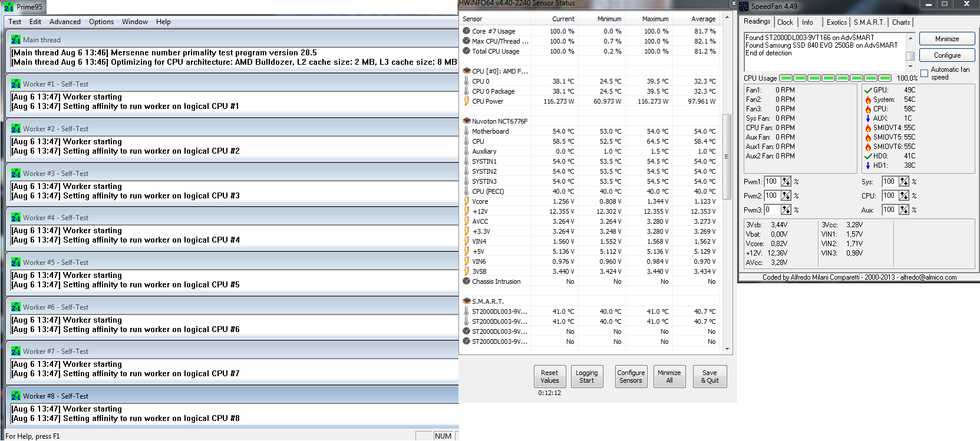Viewport: 980px width, 441px height.
Task: Open the Charts tab in SpeedFan
Action: 900,22
